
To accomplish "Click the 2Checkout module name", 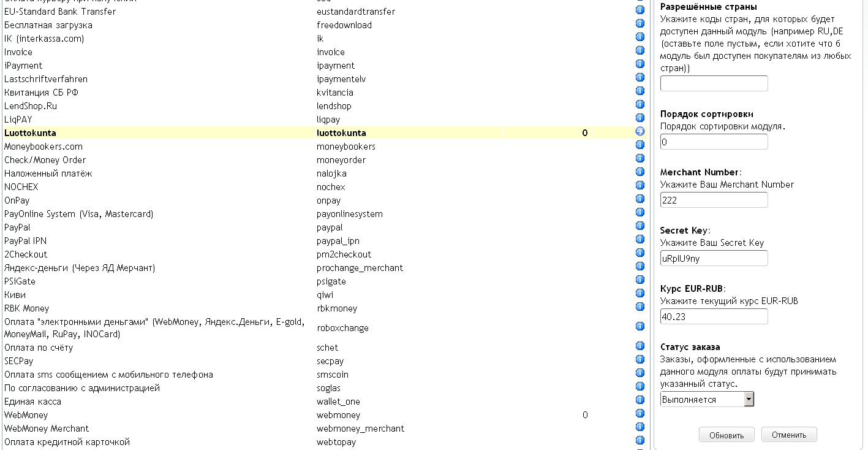I will [26, 254].
